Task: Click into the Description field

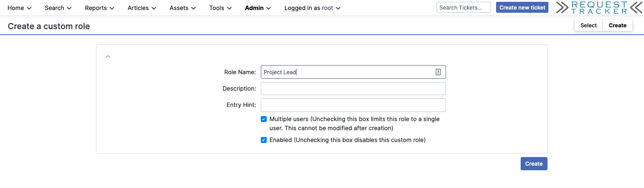Action: click(x=353, y=89)
